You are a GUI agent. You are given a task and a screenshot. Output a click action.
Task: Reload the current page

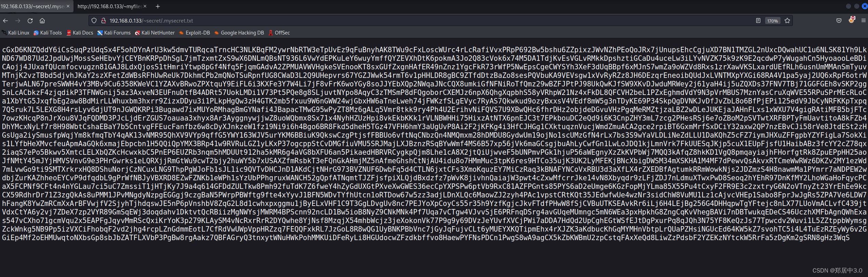point(30,21)
